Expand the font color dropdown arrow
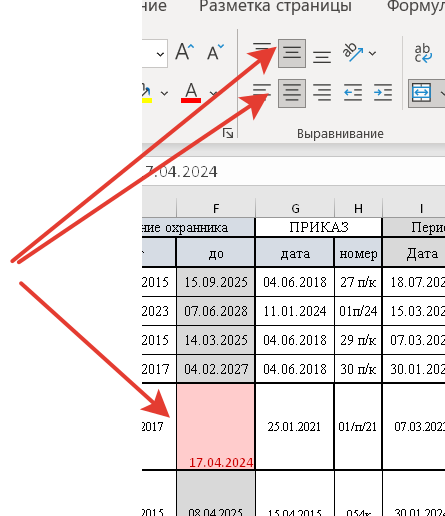The image size is (445, 516). click(214, 93)
